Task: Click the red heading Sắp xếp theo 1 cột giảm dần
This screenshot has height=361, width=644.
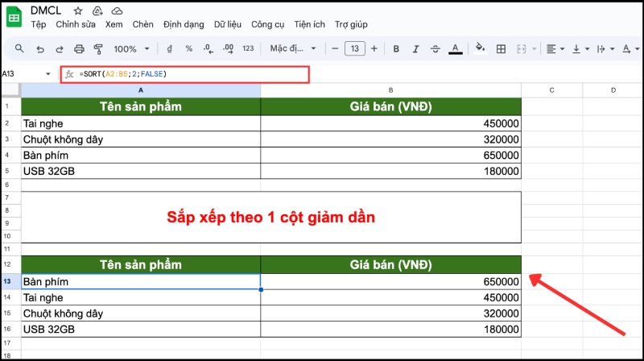Action: [270, 217]
